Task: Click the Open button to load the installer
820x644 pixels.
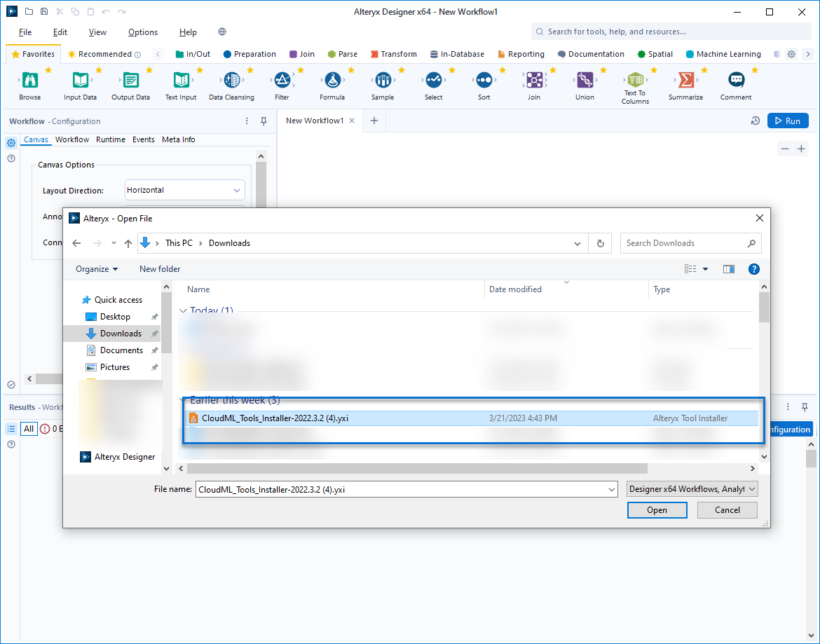Action: [x=657, y=510]
